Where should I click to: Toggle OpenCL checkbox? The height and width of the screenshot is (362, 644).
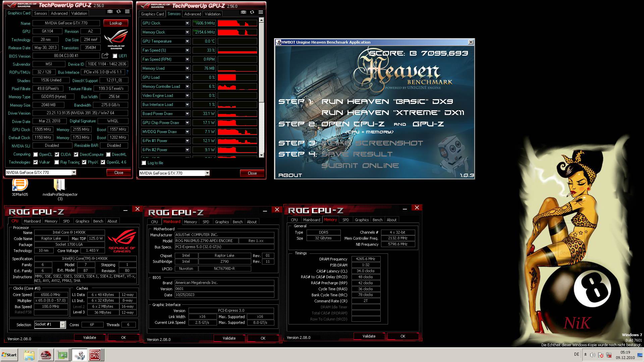36,155
